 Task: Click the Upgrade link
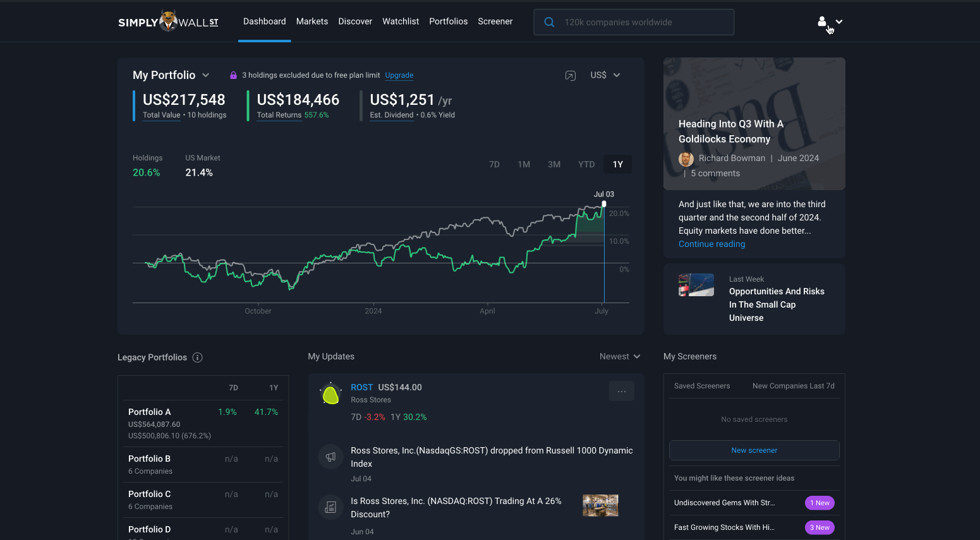pos(399,75)
